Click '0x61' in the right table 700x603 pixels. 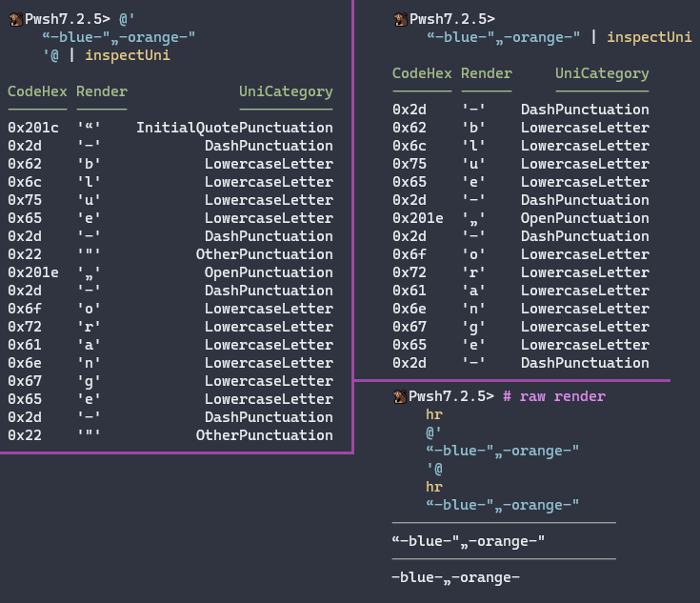click(410, 291)
